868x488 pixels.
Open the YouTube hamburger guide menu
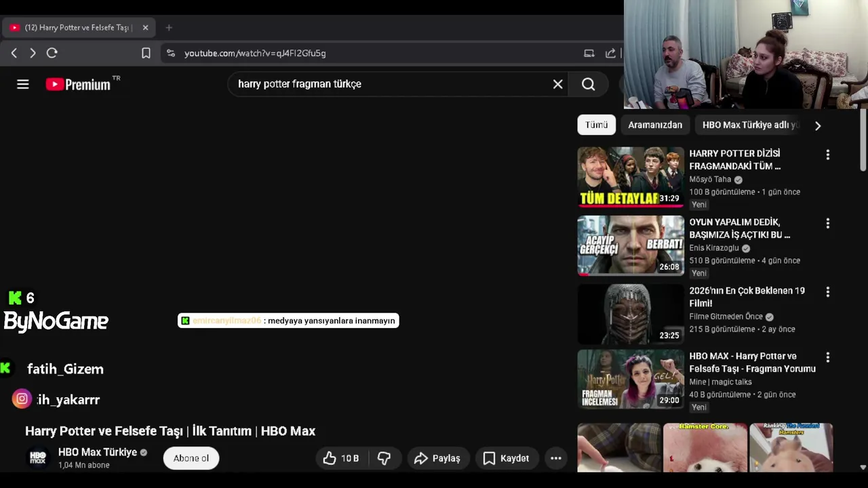23,84
